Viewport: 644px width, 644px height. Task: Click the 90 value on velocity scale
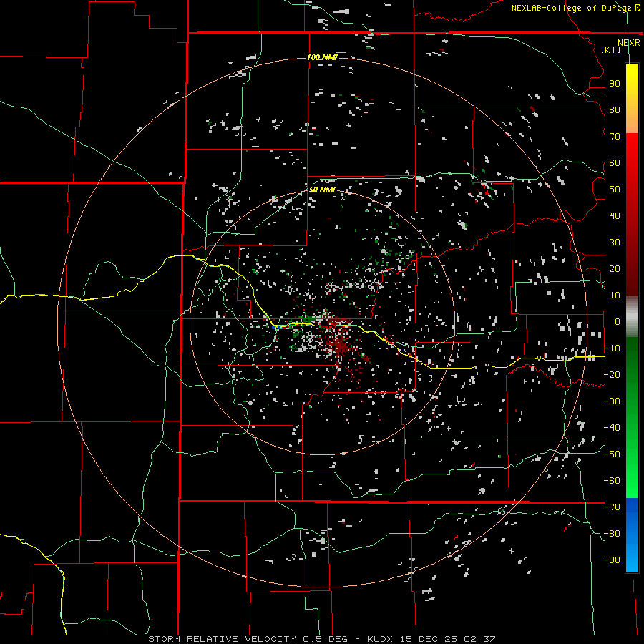615,84
